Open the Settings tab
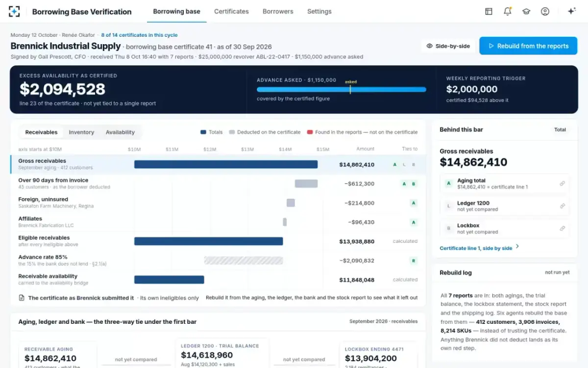Image resolution: width=588 pixels, height=368 pixels. click(319, 11)
